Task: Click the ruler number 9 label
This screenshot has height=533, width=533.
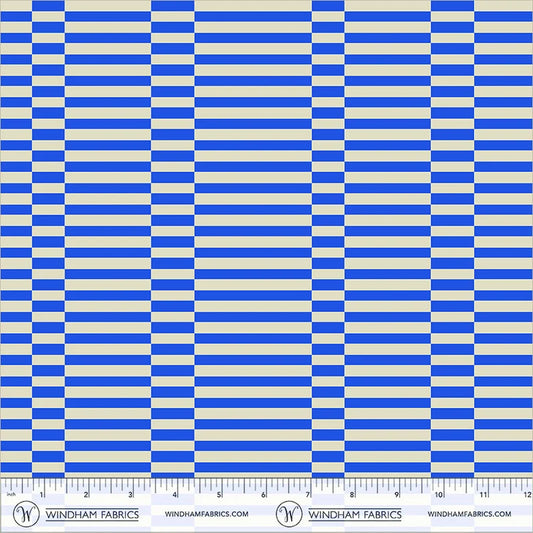Action: (x=396, y=495)
